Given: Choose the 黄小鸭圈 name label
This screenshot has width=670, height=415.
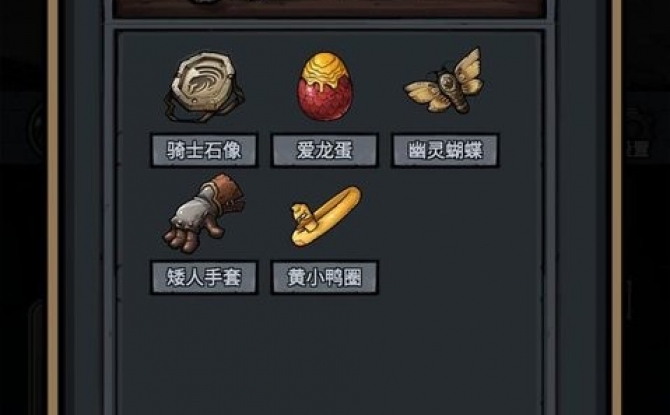Looking at the screenshot, I should click(x=325, y=278).
